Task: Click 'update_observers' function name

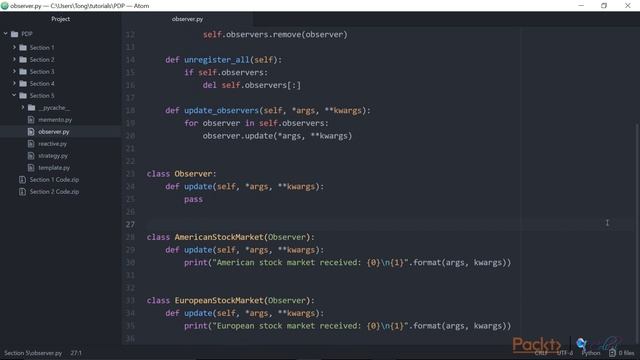Action: click(221, 111)
